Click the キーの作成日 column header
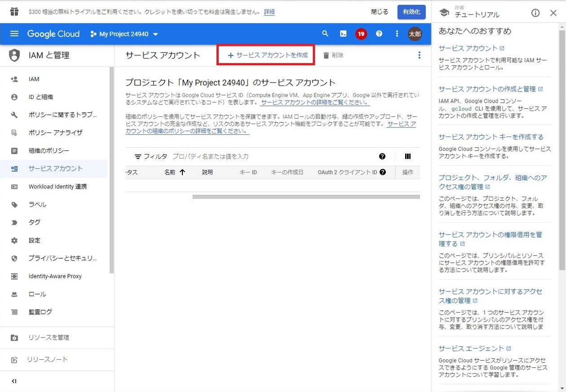Viewport: 566px width, 392px height. point(287,172)
